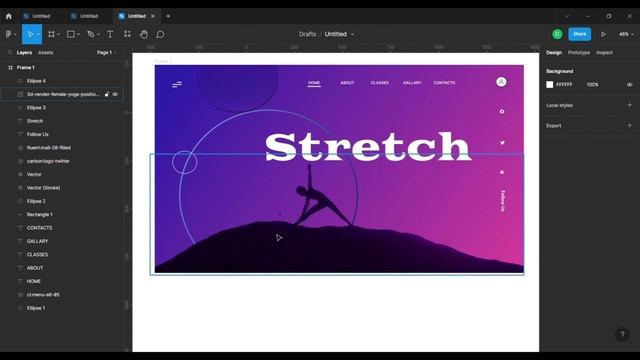Viewport: 640px width, 360px height.
Task: Switch to the second Untitled file tab
Action: (x=85, y=16)
